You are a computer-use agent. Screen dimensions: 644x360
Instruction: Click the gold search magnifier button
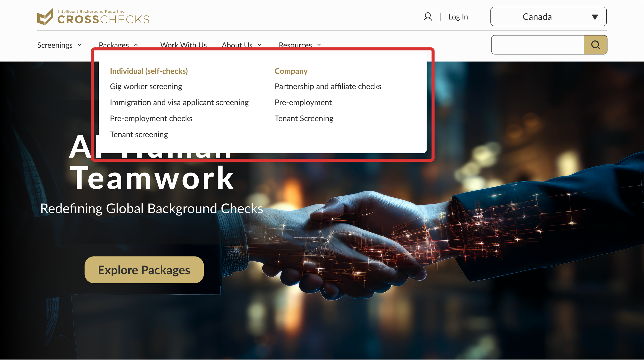pyautogui.click(x=595, y=45)
